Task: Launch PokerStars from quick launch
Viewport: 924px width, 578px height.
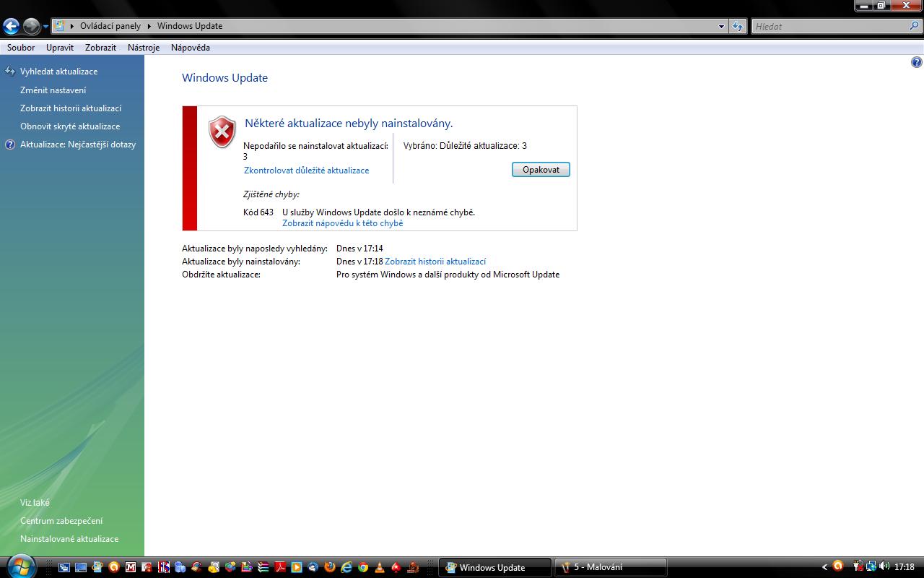Action: click(396, 568)
